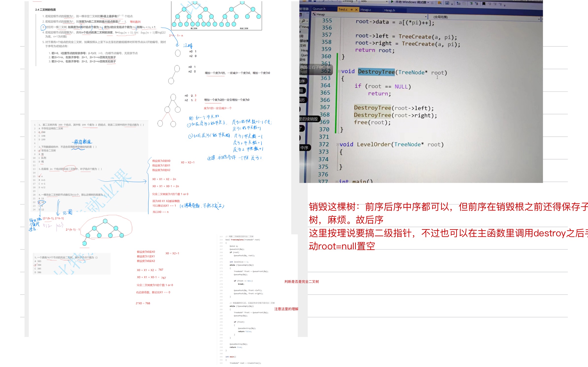Screen dimensions: 588x367
Task: Collapse the DestroyTree function fold marker
Action: pyautogui.click(x=339, y=71)
